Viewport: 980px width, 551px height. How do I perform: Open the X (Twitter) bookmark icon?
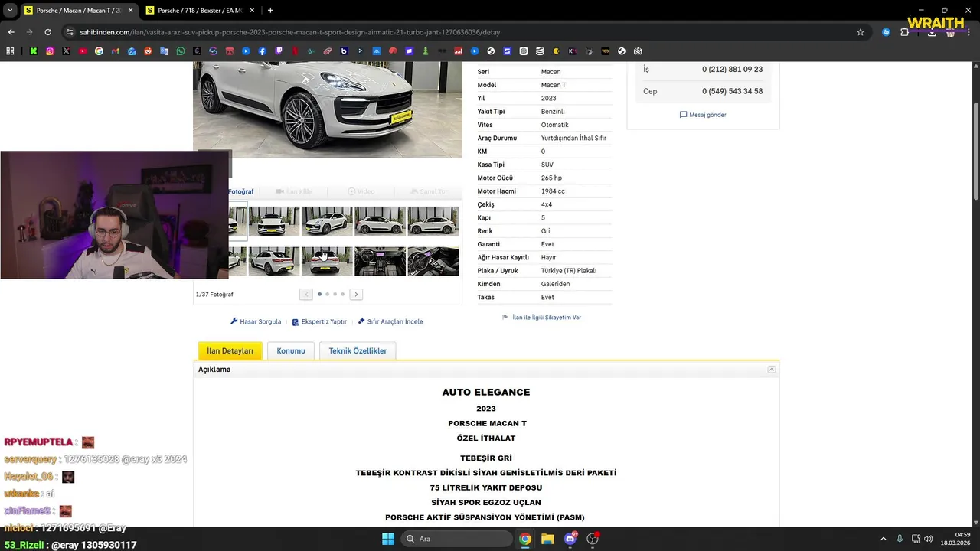[x=67, y=51]
